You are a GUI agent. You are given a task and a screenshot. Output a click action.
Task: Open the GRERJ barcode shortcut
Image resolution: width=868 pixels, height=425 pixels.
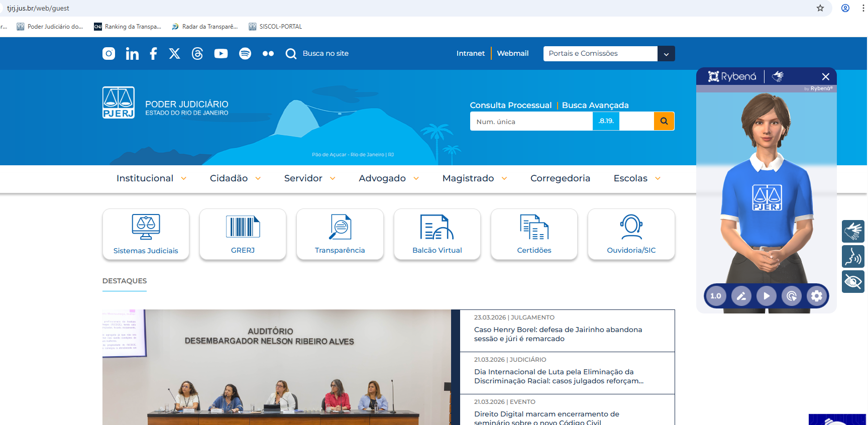click(x=243, y=234)
